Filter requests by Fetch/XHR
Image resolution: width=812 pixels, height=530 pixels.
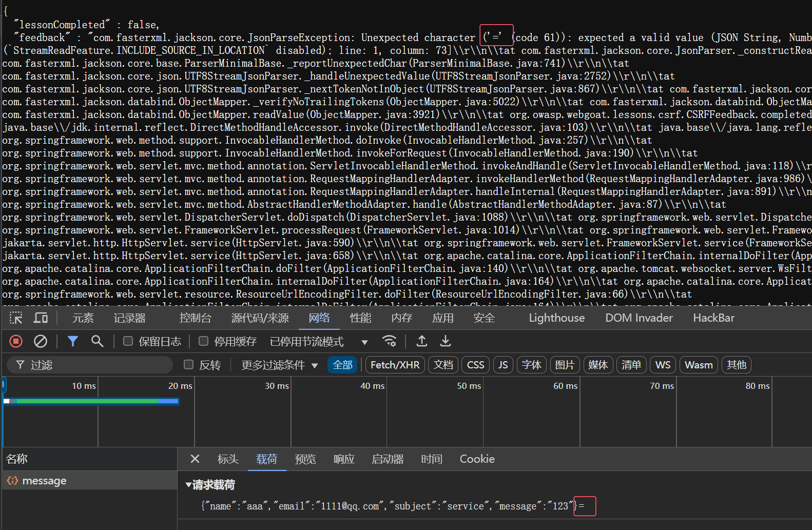coord(395,365)
